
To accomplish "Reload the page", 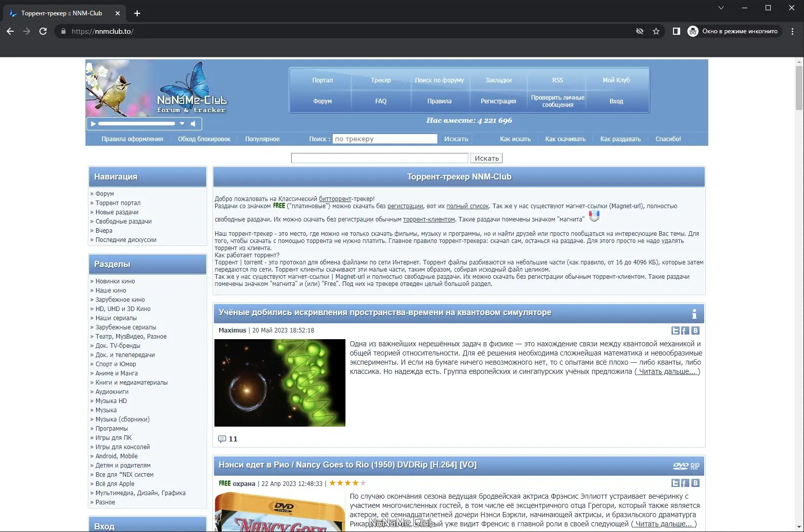I will tap(43, 31).
